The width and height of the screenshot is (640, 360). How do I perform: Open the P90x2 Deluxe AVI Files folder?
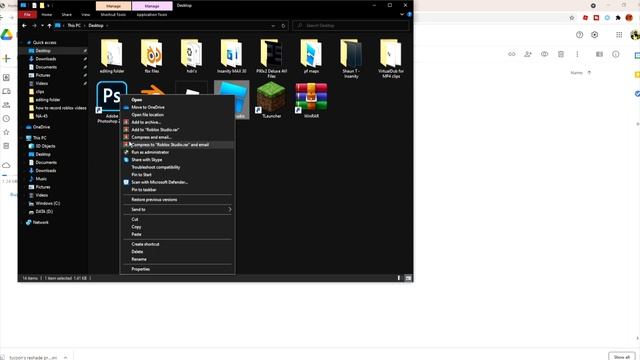click(271, 58)
